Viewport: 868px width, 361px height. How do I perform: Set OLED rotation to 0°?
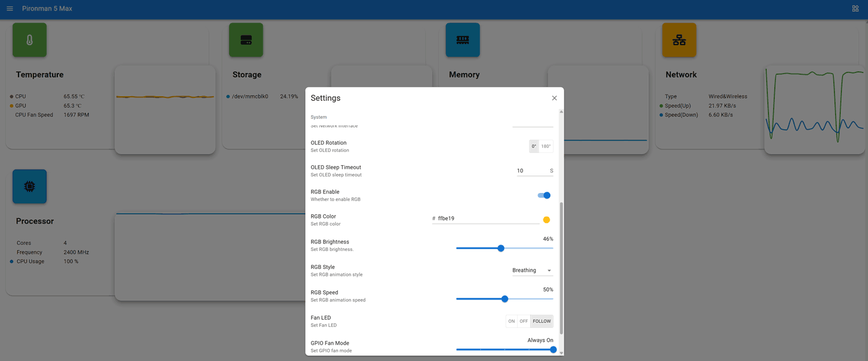(534, 147)
